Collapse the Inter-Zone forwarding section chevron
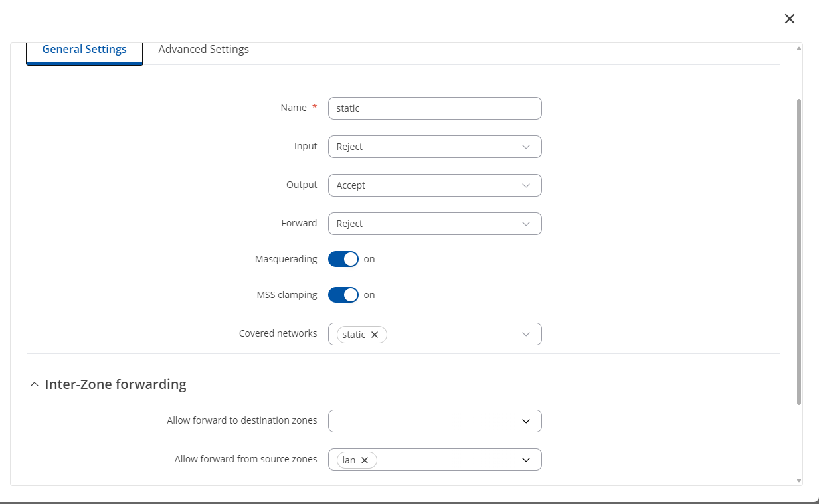 (x=35, y=384)
